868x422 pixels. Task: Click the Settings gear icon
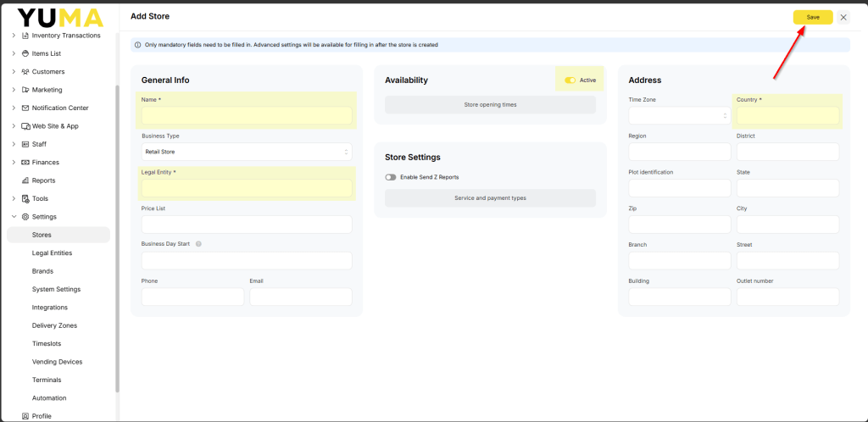[x=25, y=217]
